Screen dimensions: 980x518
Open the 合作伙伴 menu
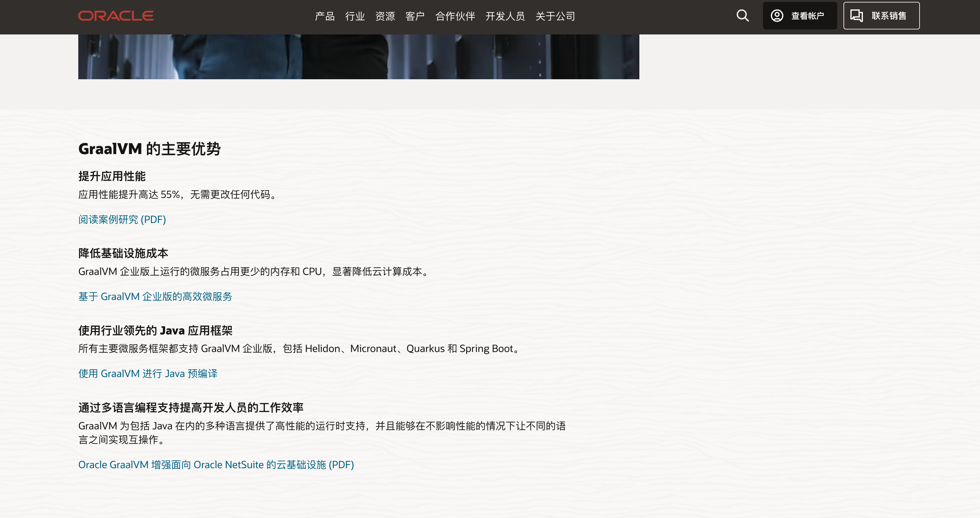click(455, 16)
